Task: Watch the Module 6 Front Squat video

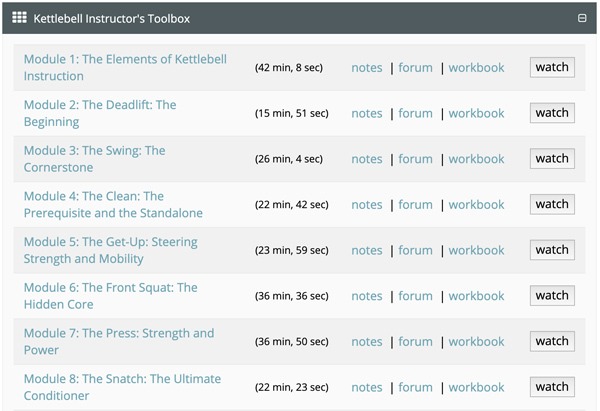Action: (552, 295)
